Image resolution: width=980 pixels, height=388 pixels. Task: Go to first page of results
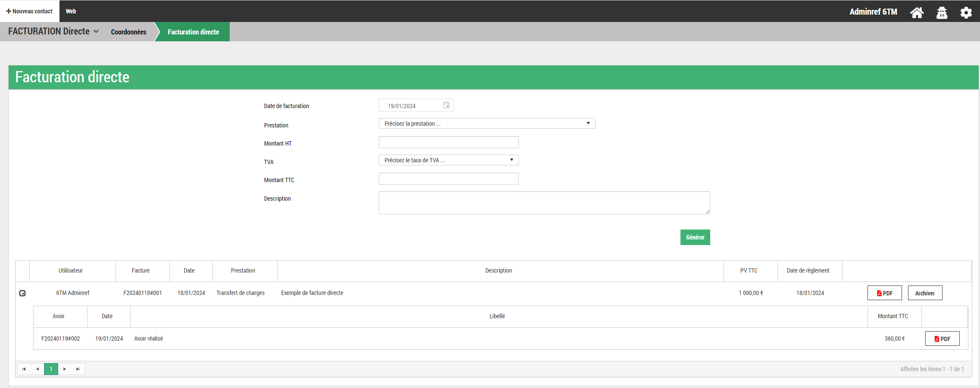(x=24, y=369)
